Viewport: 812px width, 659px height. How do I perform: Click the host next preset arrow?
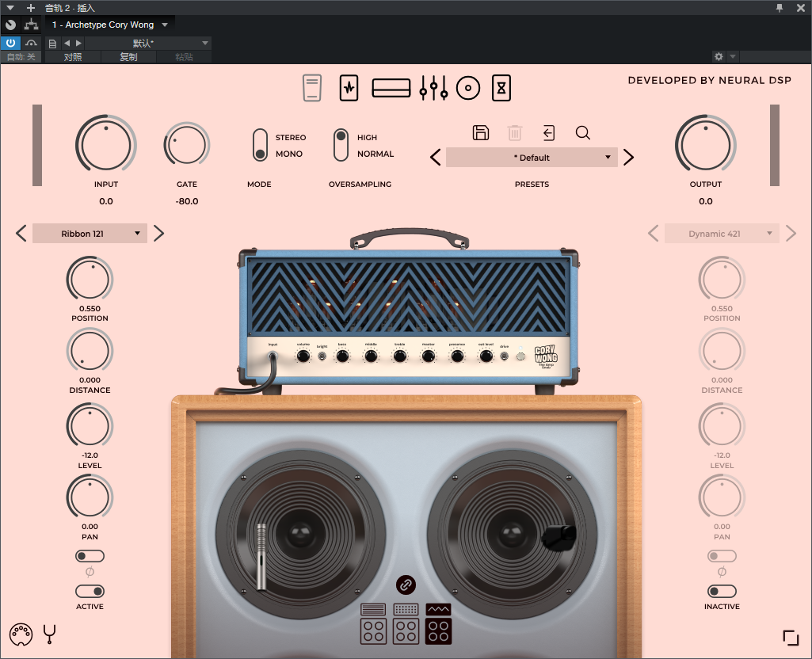78,44
